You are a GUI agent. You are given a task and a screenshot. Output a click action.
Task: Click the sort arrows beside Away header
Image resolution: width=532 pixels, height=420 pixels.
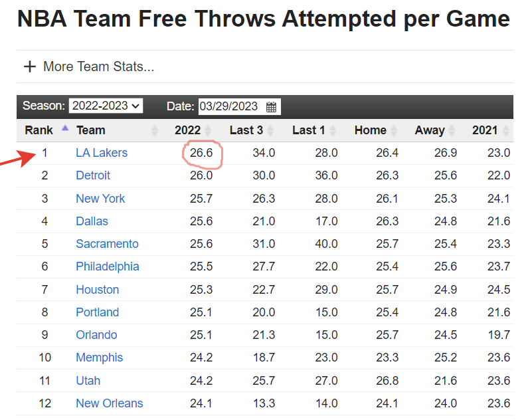452,130
